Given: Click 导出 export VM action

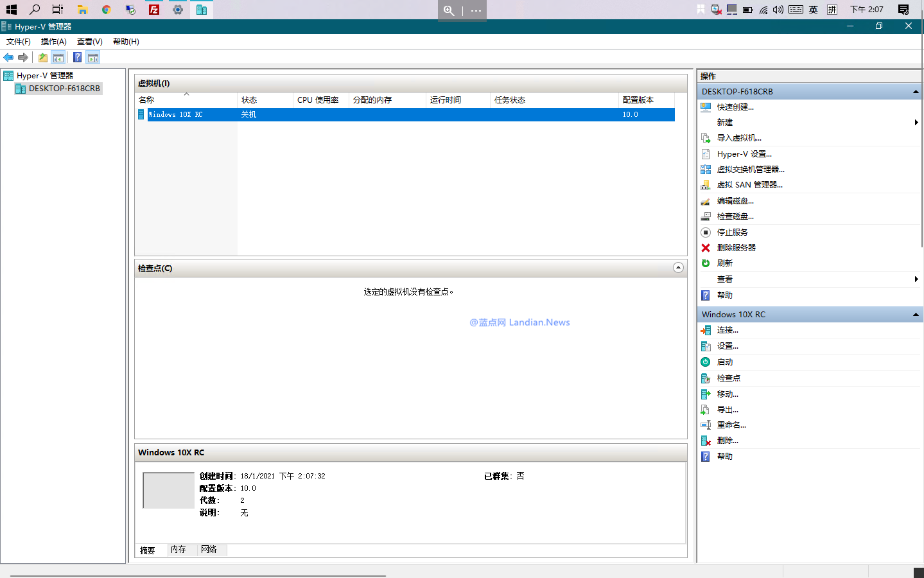Looking at the screenshot, I should [x=728, y=410].
